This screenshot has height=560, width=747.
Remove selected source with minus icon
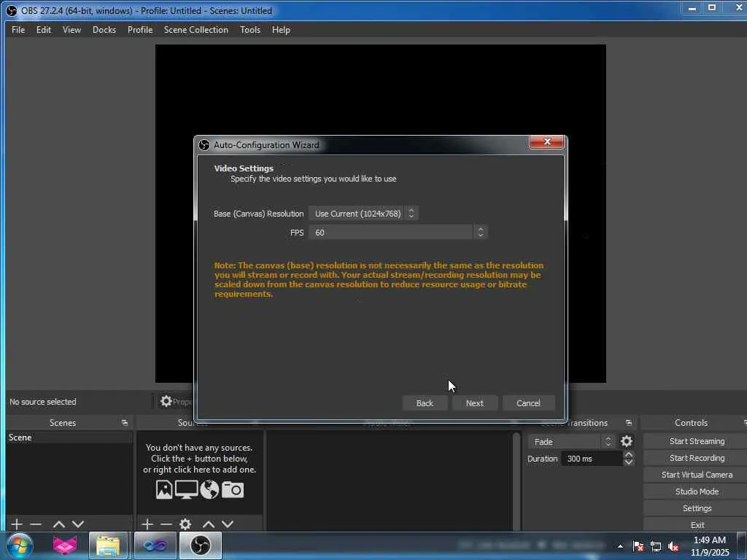(166, 524)
